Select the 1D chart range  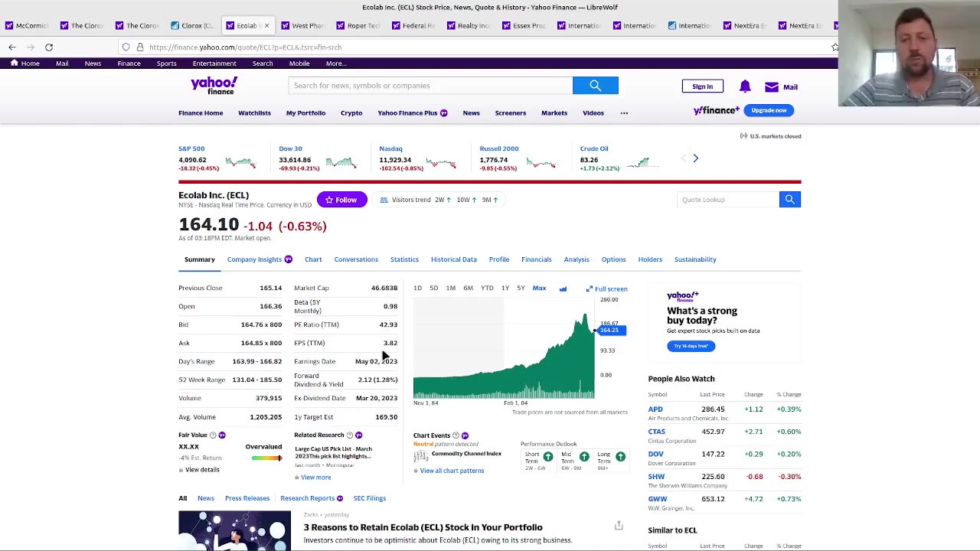coord(417,289)
